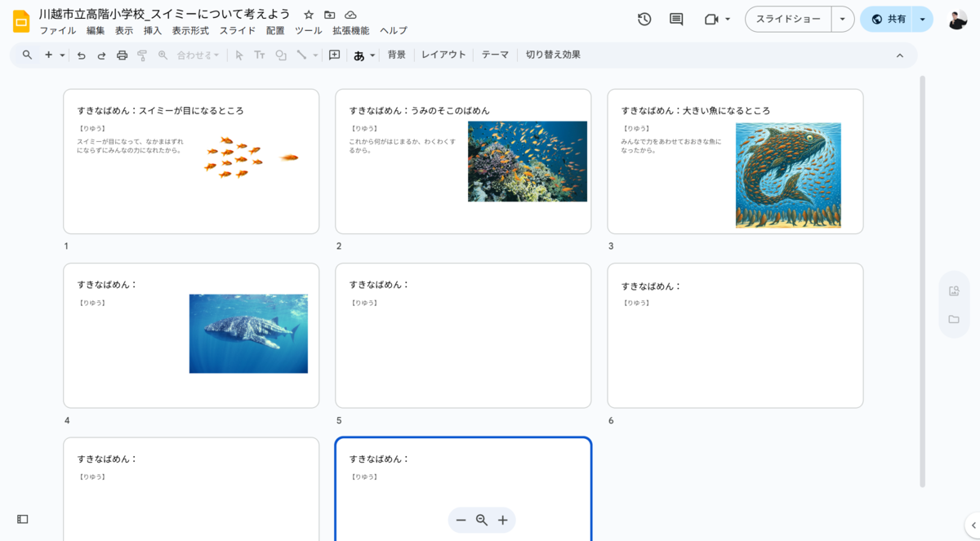Expand the line type dropdown arrow
This screenshot has width=980, height=541.
point(315,55)
